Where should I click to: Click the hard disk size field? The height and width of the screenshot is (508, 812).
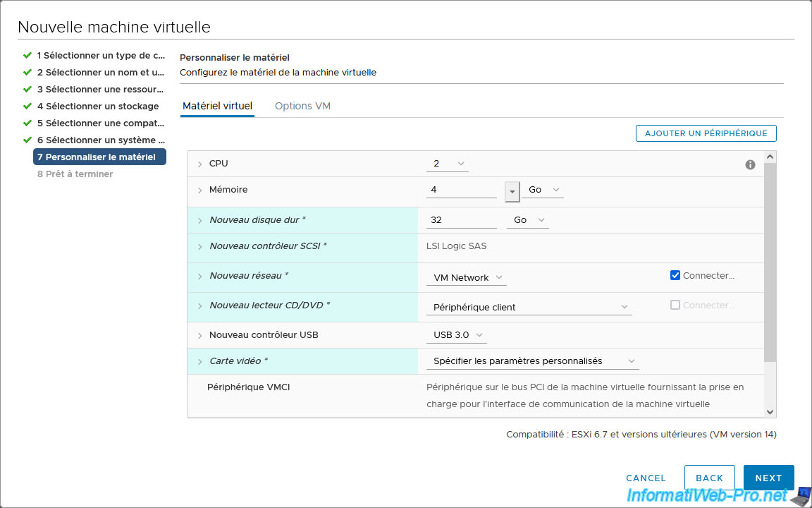[x=462, y=220]
